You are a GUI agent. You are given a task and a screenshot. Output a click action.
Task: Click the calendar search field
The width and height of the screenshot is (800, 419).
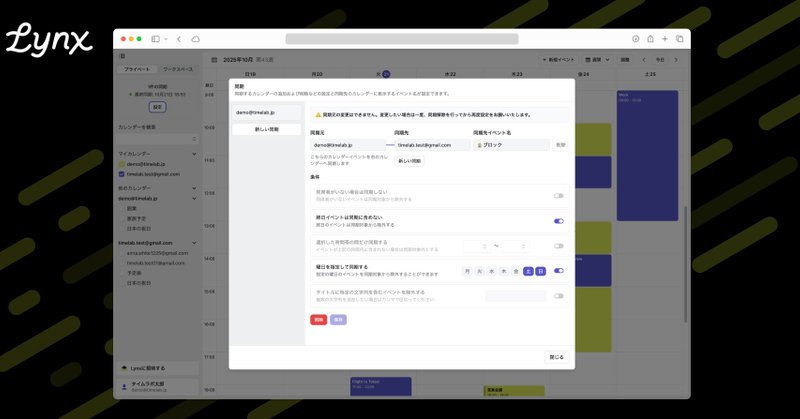click(x=158, y=139)
